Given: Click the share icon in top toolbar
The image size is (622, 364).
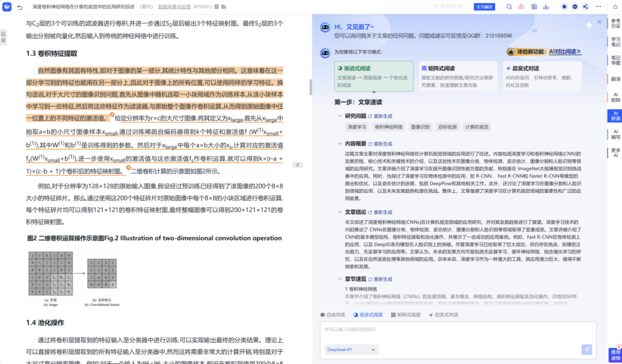Looking at the screenshot, I should click(x=586, y=7).
